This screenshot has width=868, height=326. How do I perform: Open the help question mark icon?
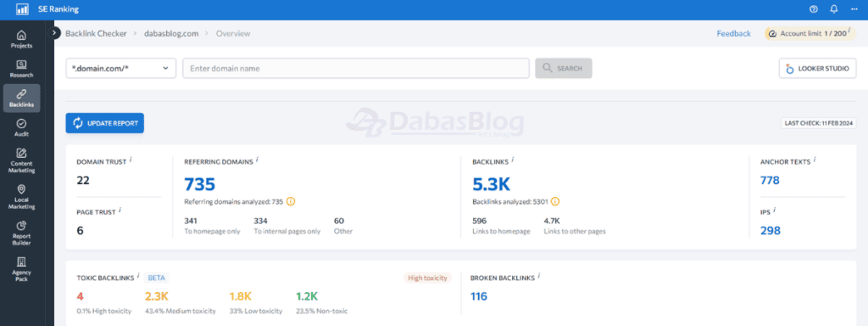coord(813,9)
